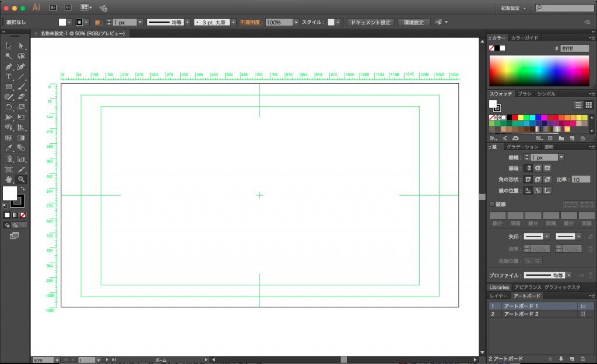Choose projecting cap for 線端
The width and height of the screenshot is (597, 364).
[x=547, y=168]
